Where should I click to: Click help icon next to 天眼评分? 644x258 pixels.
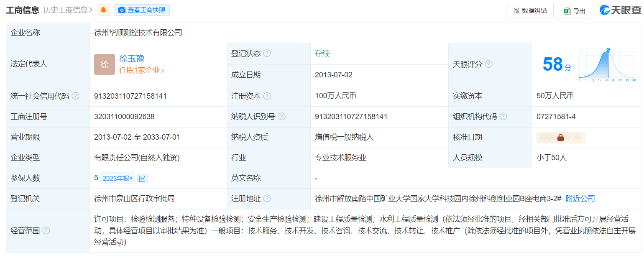point(488,64)
